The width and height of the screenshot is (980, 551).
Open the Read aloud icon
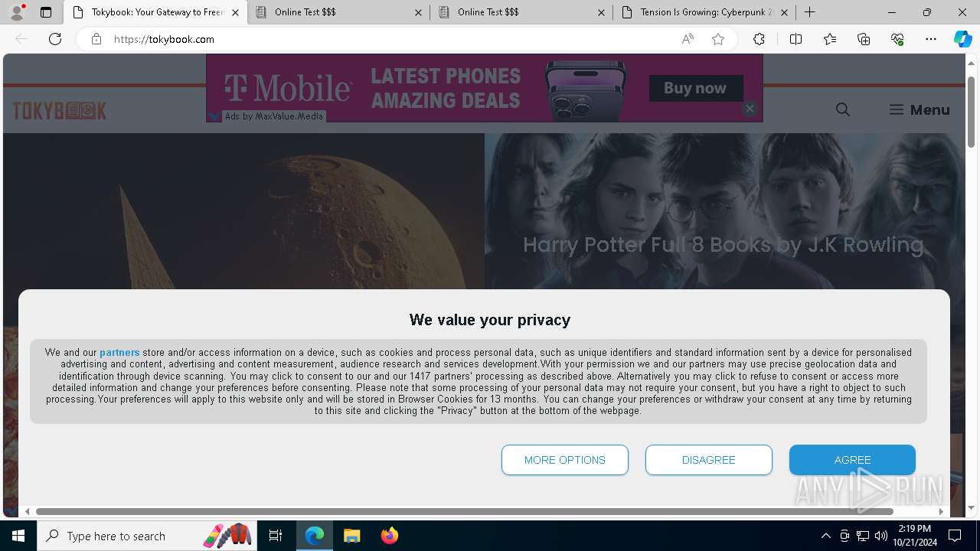pos(688,39)
